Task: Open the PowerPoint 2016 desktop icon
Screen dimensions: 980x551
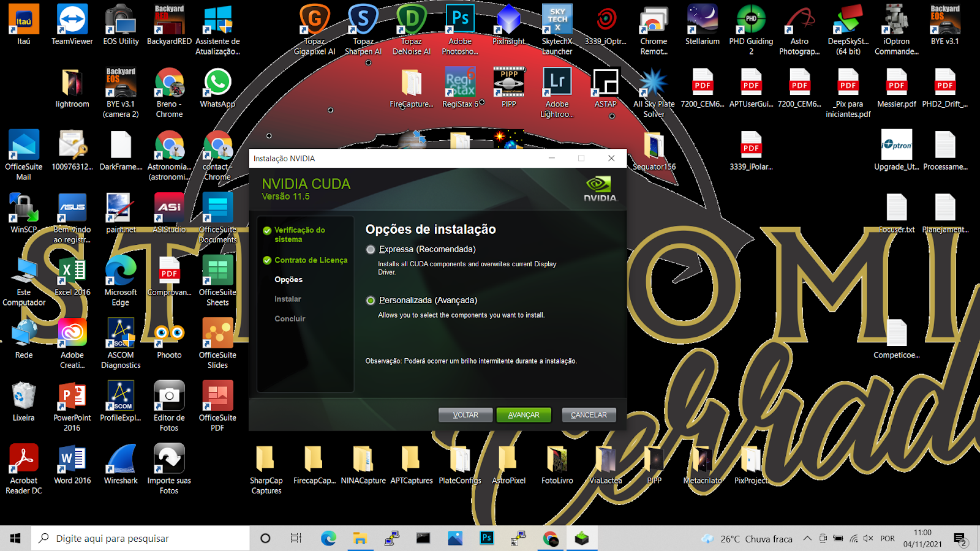Action: pyautogui.click(x=72, y=406)
